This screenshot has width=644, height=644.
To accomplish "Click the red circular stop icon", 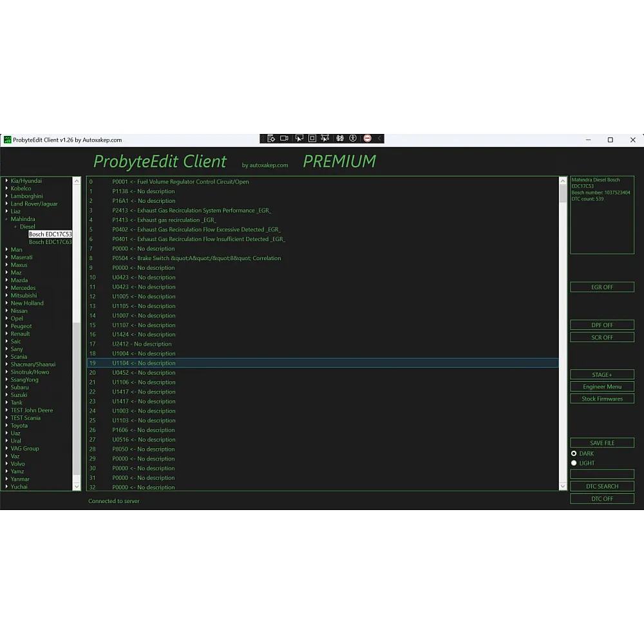I will [367, 138].
